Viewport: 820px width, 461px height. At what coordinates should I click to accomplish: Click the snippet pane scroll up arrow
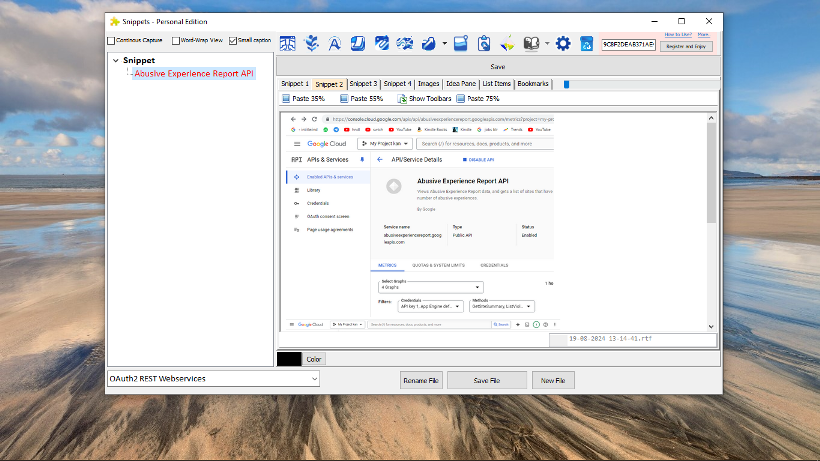point(711,118)
